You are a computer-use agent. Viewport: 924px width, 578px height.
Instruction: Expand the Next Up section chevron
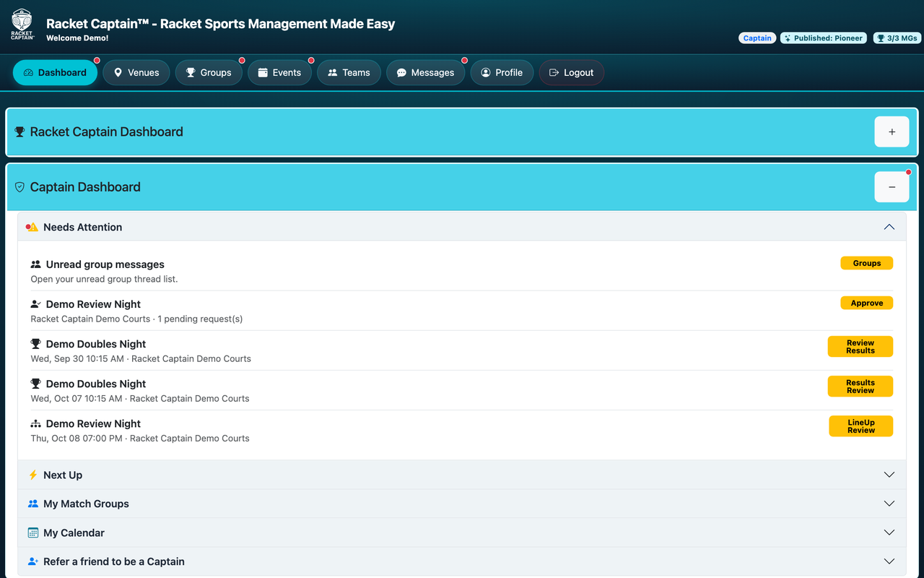[x=889, y=475]
